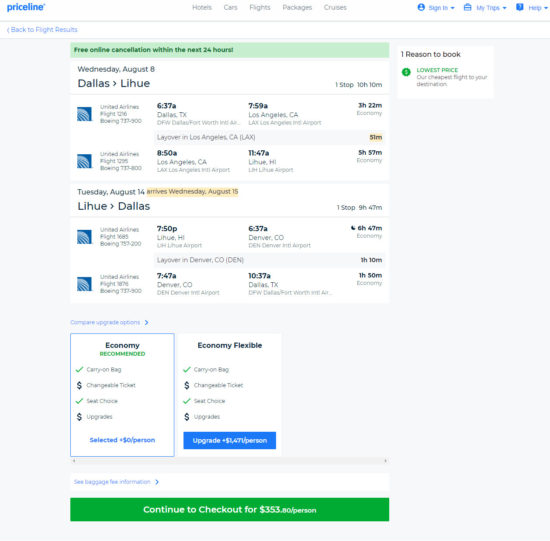Click United logo for Los Angeles to Lihue leg
This screenshot has height=541, width=550.
click(x=84, y=161)
